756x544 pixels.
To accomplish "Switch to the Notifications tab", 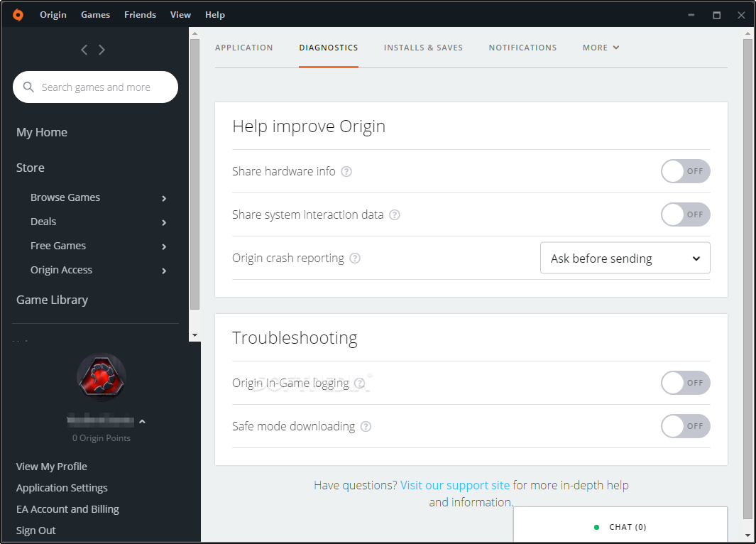I will coord(522,48).
